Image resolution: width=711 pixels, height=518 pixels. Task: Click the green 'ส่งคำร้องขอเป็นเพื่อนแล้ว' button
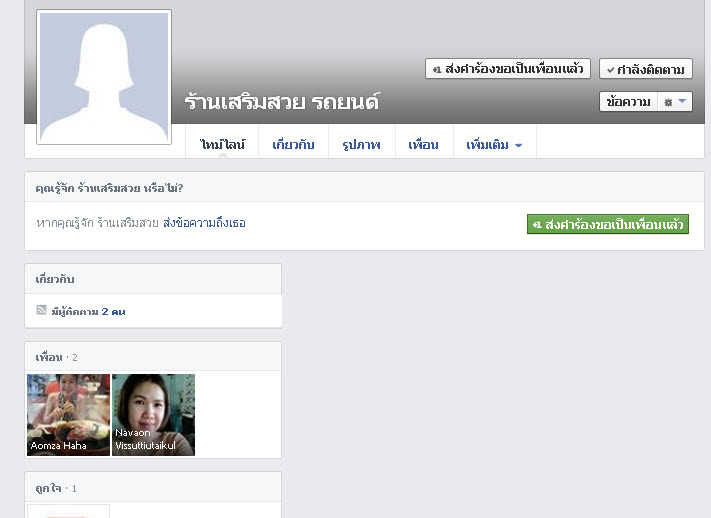(x=608, y=224)
